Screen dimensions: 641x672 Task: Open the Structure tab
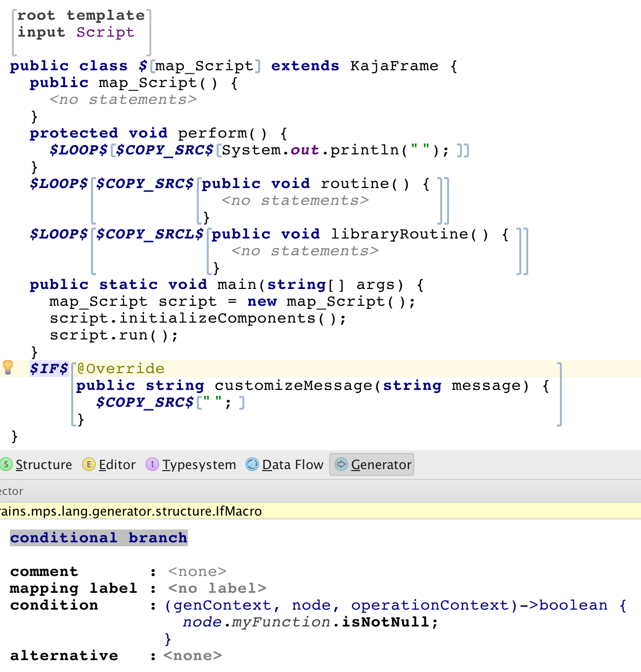pos(36,465)
